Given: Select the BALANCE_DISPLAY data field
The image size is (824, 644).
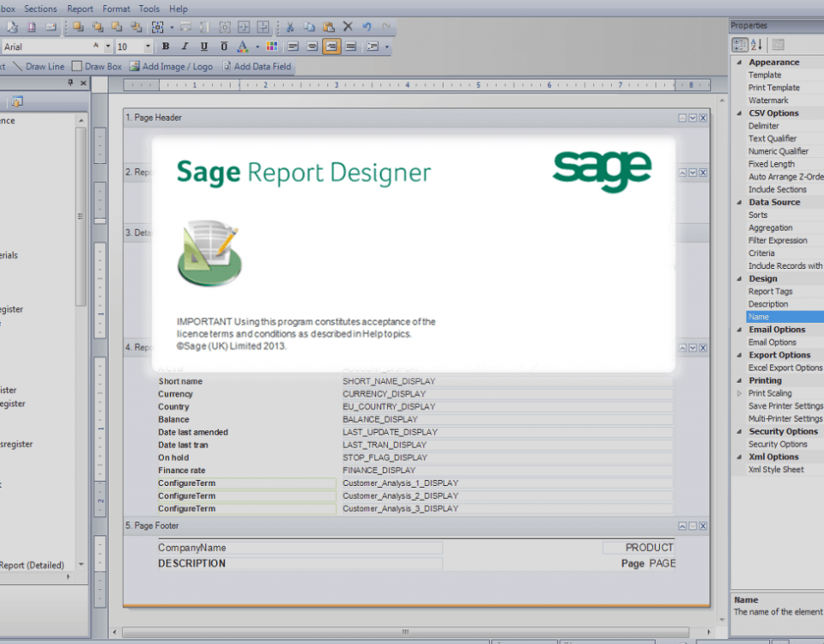Looking at the screenshot, I should click(x=507, y=420).
